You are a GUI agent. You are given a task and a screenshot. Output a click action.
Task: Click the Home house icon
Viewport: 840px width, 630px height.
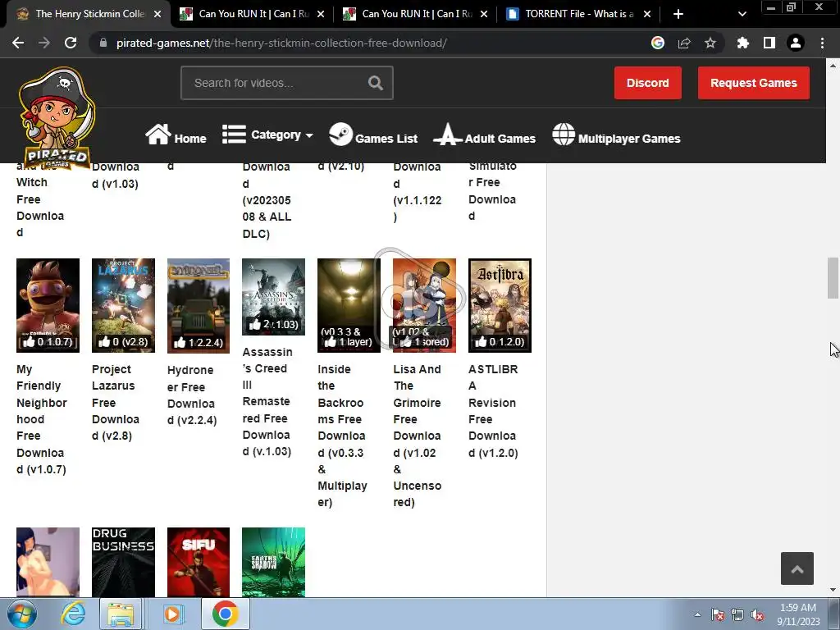point(158,135)
